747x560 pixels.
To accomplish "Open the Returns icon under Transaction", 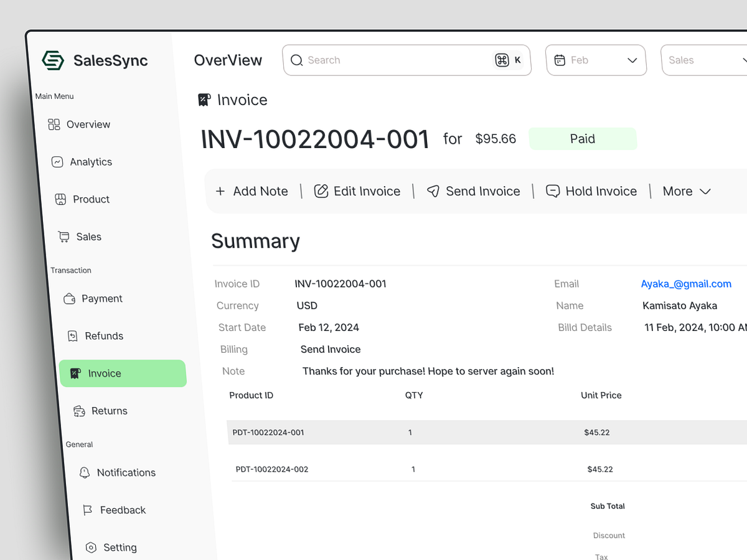I will click(x=79, y=411).
